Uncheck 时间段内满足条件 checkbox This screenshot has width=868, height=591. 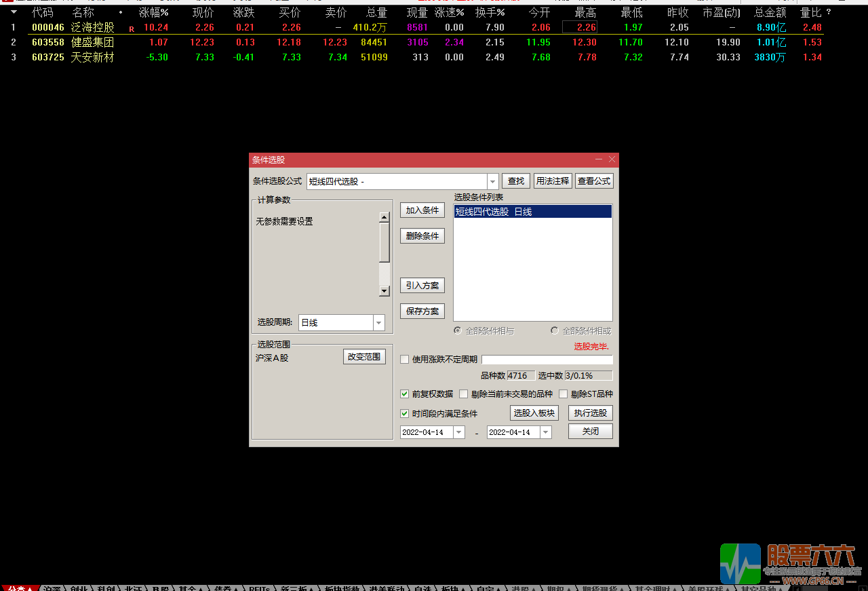coord(405,413)
